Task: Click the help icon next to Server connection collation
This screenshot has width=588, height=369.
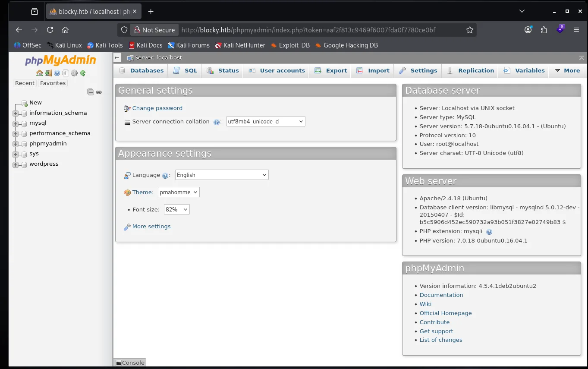Action: (x=217, y=122)
